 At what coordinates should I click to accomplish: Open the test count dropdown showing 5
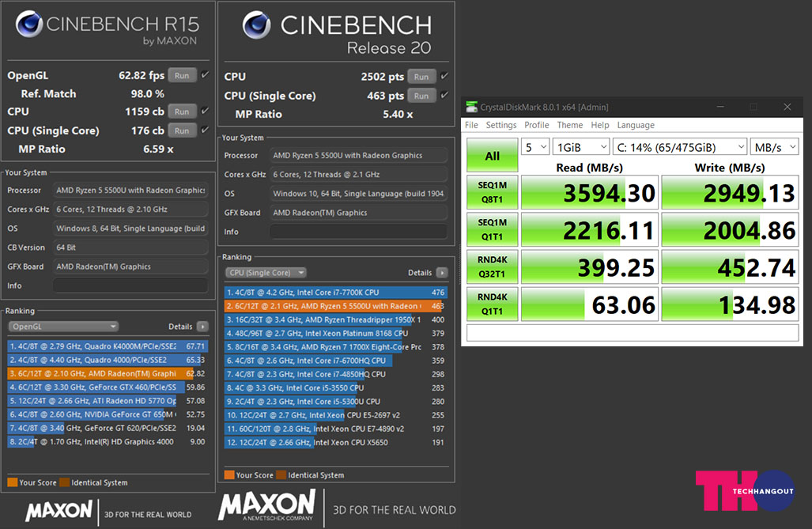[535, 147]
